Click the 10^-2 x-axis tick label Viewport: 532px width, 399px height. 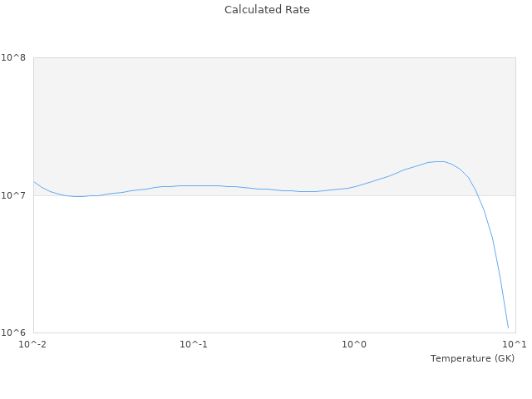(33, 344)
